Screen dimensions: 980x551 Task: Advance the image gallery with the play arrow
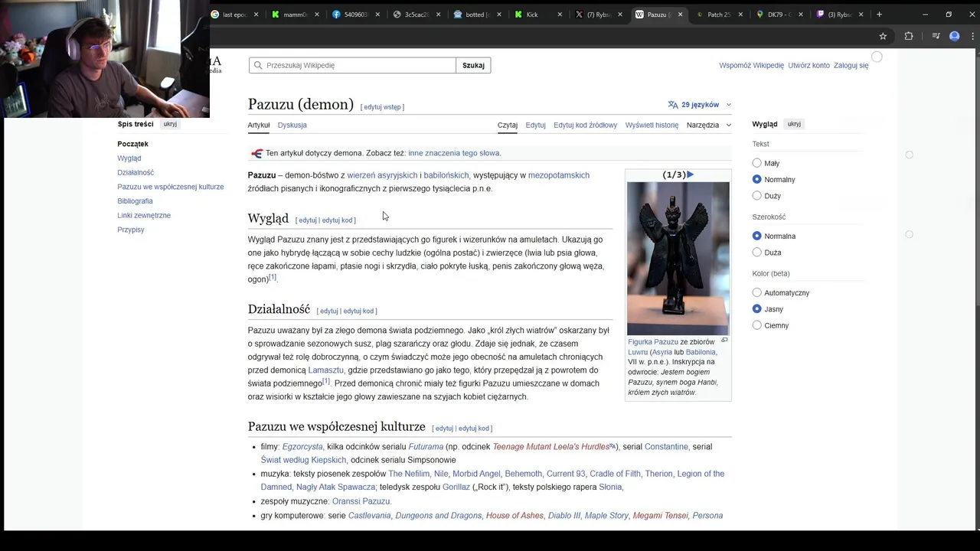[x=690, y=174]
